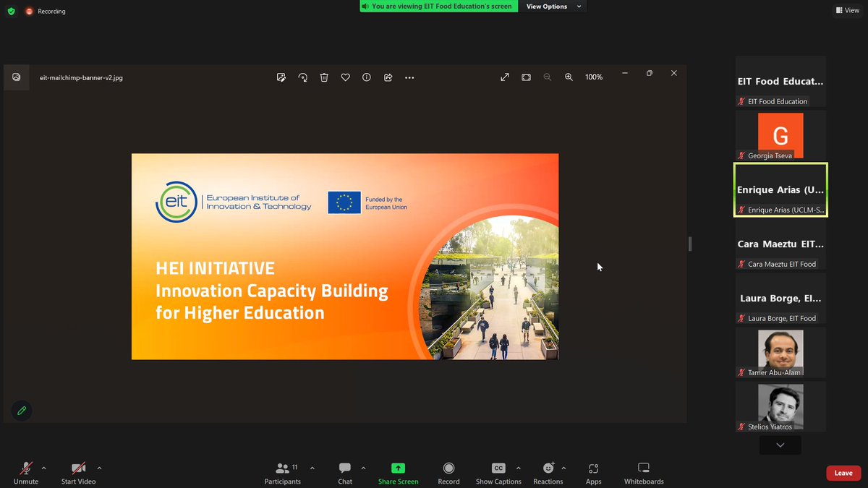
Task: Expand video options arrow next to Start Video
Action: (99, 468)
